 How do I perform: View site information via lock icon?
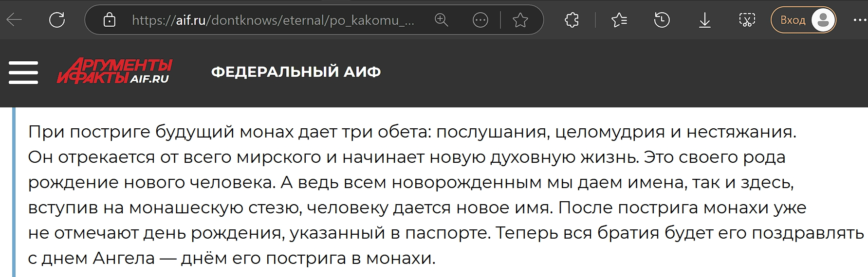coord(110,20)
